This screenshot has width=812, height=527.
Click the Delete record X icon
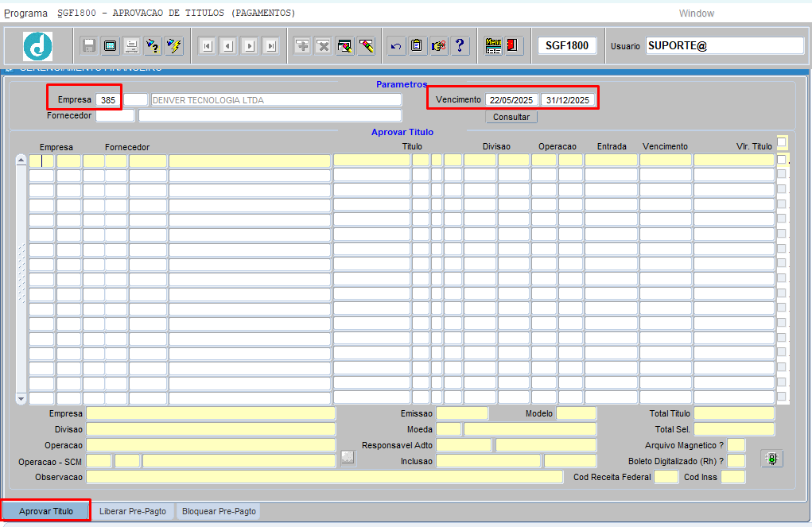click(324, 46)
